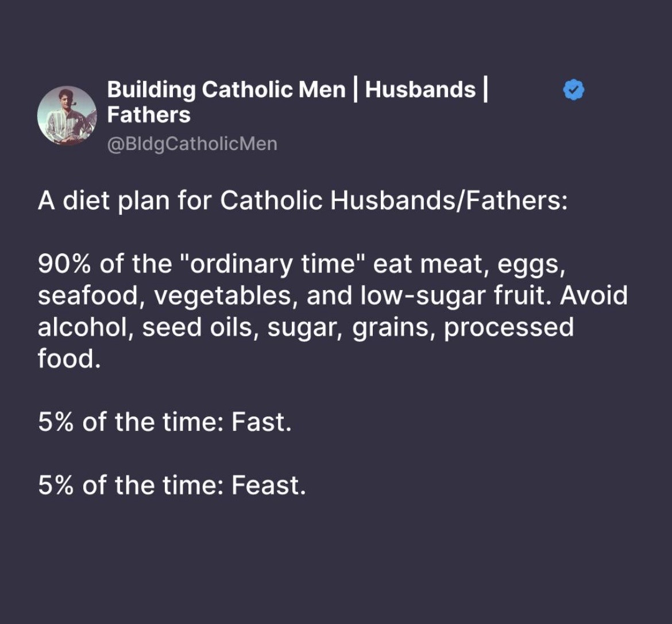Open the Building Catholic Men display name
Image resolution: width=672 pixels, height=624 pixels.
coord(226,90)
